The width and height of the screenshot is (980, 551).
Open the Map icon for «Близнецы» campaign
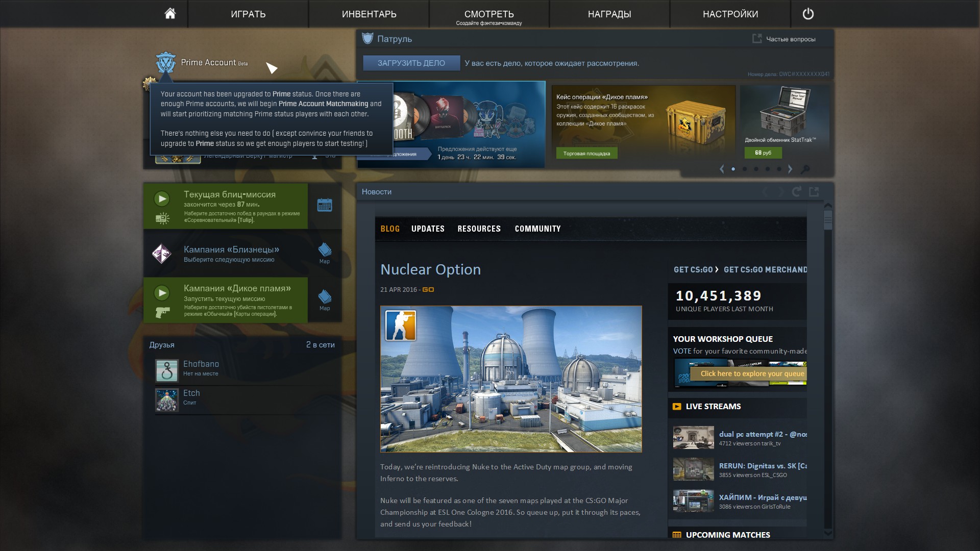tap(325, 253)
